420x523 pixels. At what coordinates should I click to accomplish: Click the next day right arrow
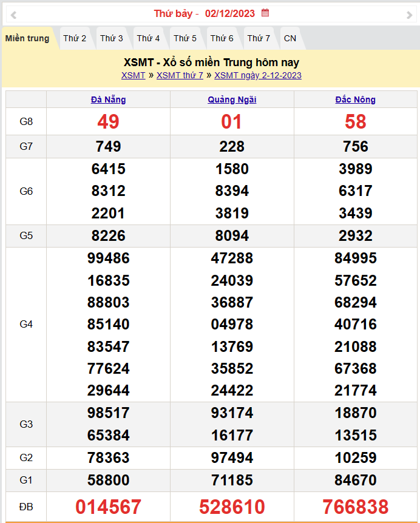pyautogui.click(x=409, y=15)
